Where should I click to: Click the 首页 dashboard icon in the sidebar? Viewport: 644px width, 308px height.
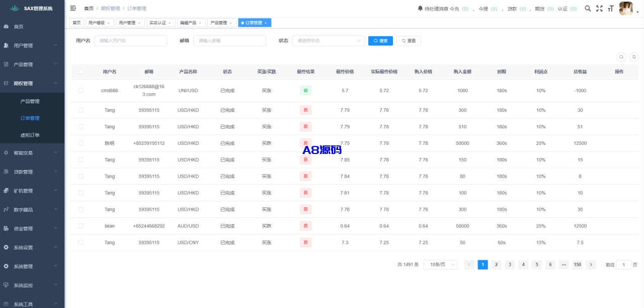coord(6,27)
